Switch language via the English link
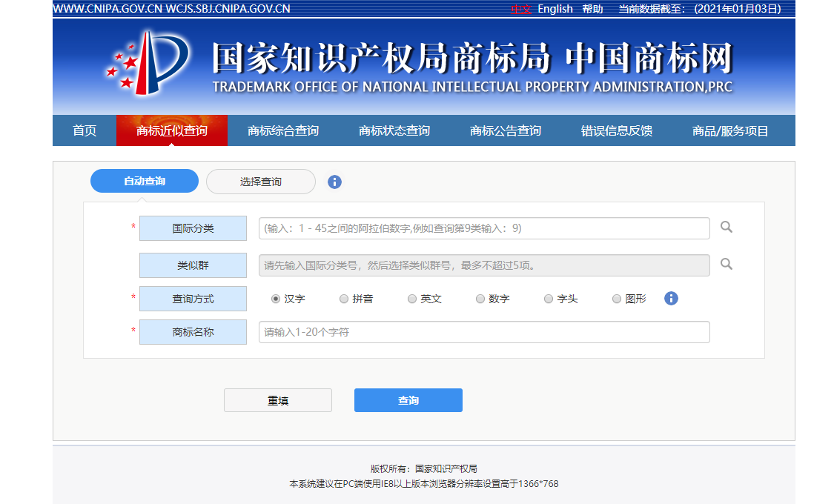 coord(555,9)
